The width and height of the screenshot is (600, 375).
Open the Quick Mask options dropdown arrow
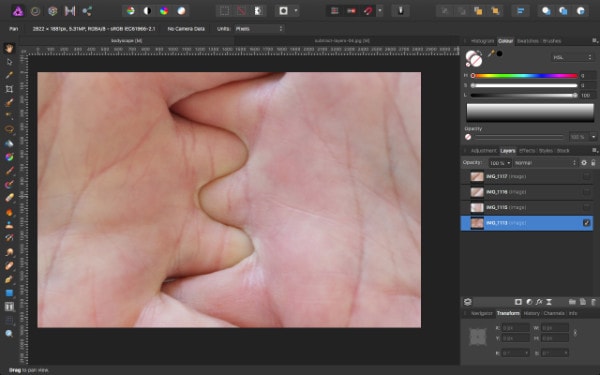(x=296, y=11)
